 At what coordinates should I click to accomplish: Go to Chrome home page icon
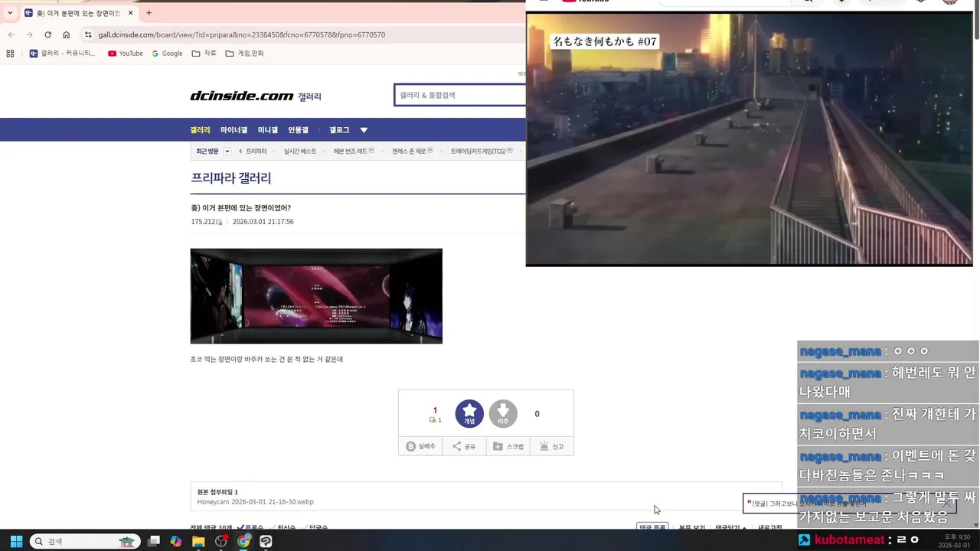coord(67,34)
